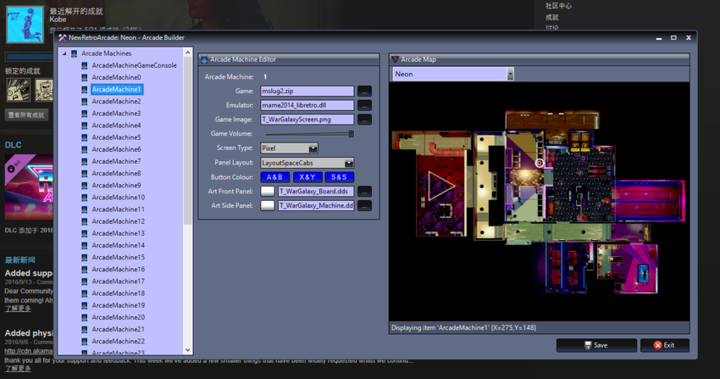This screenshot has height=379, width=720.
Task: Toggle the A&B button colour
Action: coord(275,177)
